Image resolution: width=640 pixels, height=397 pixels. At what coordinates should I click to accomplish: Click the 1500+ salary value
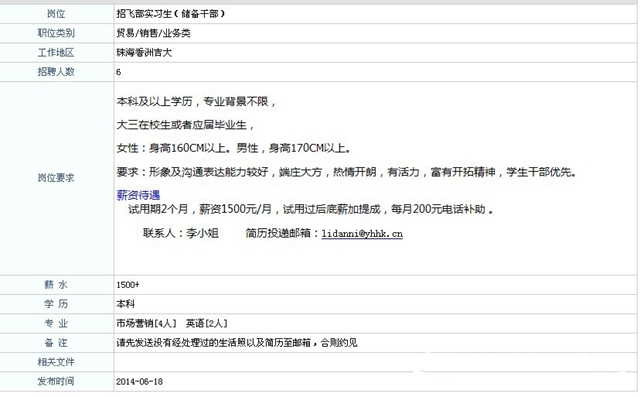(x=128, y=285)
